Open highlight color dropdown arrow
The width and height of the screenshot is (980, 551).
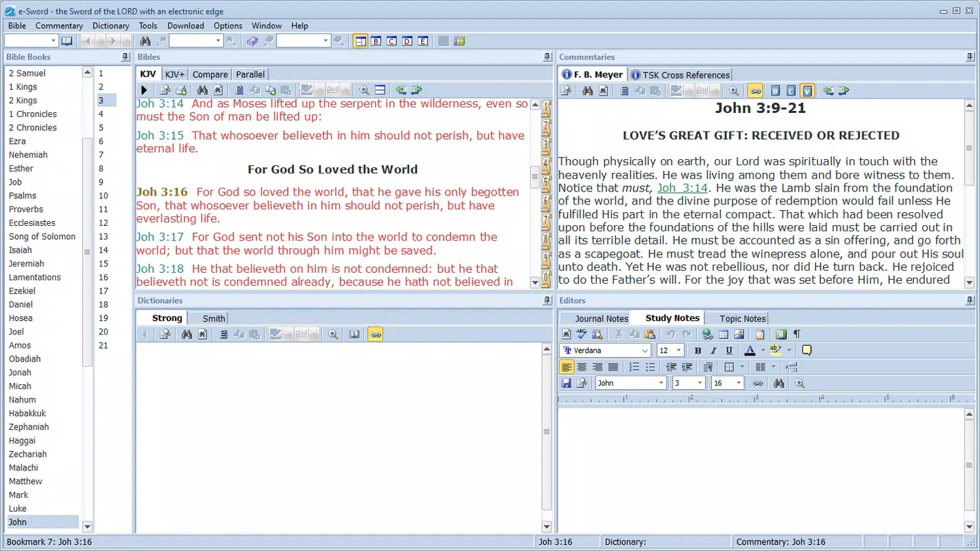pyautogui.click(x=788, y=351)
